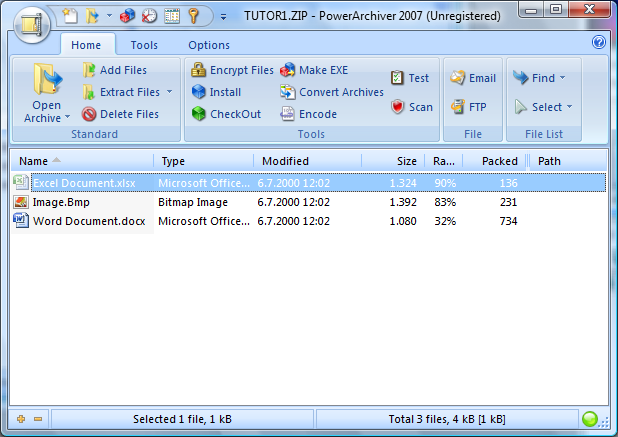
Task: Click the Email envelope icon
Action: click(x=458, y=78)
